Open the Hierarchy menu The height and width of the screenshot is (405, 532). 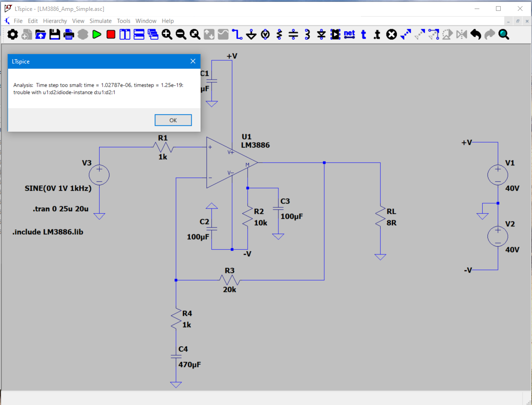coord(55,21)
